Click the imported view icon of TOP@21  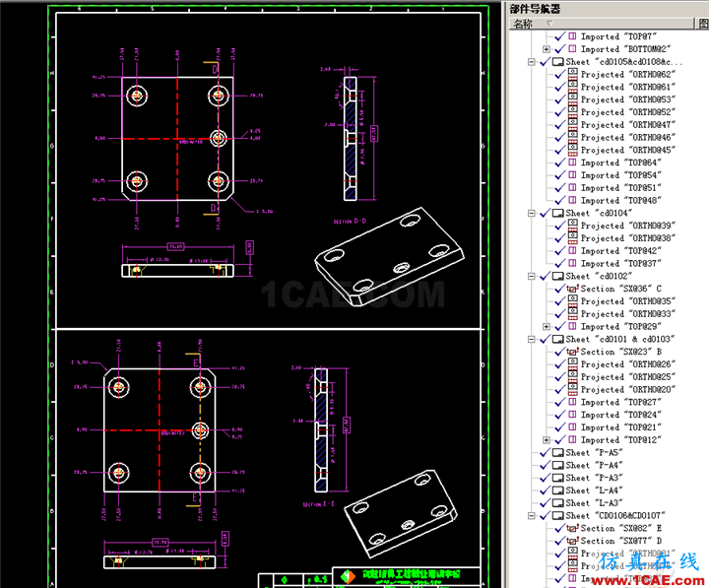572,427
